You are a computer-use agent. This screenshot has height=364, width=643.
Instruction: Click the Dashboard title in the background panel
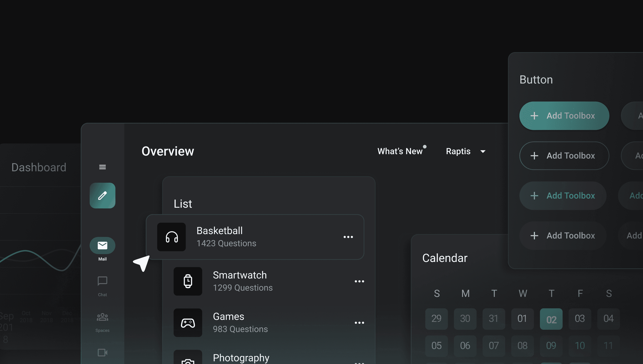39,167
